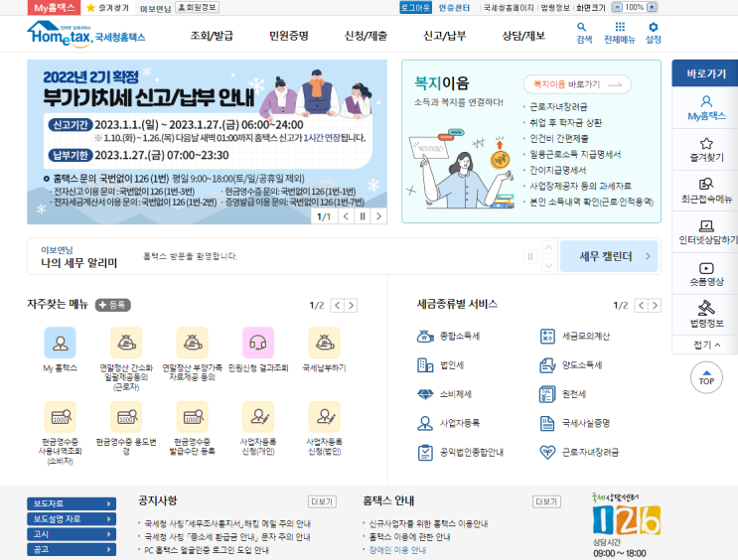Open 민원신청 결과조회 headset icon
738x560 pixels.
(258, 343)
